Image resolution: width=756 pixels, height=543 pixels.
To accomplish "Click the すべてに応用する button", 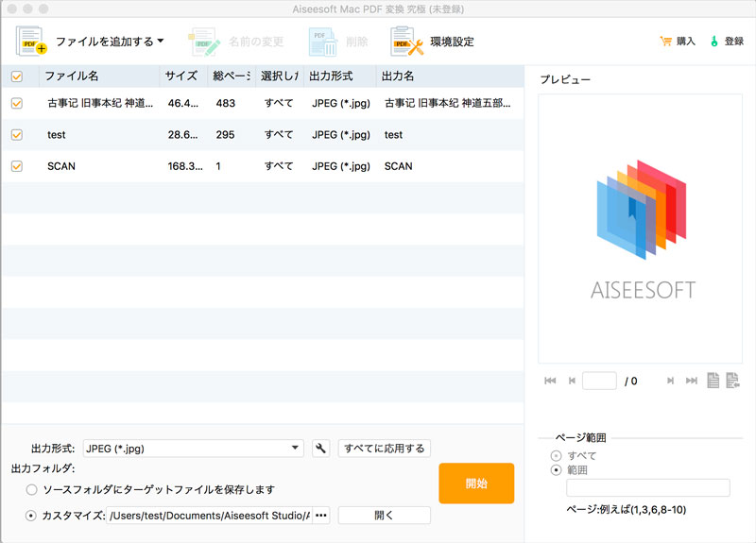I will (x=385, y=449).
